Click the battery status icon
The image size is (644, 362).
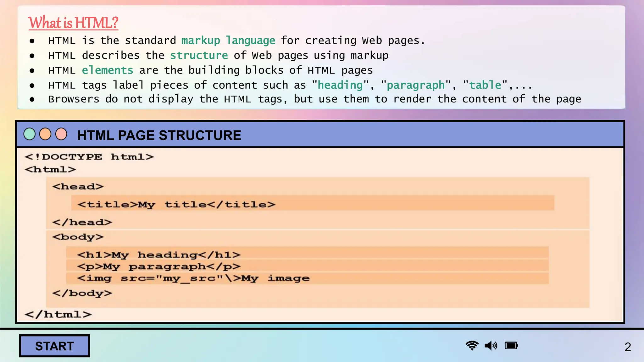511,346
